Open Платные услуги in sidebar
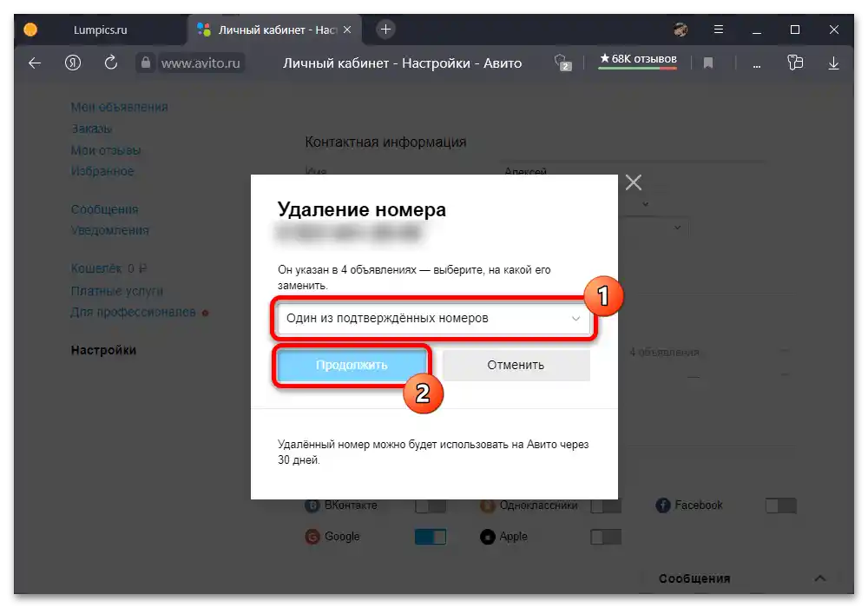Screen dimensions: 868x608 click(x=117, y=291)
